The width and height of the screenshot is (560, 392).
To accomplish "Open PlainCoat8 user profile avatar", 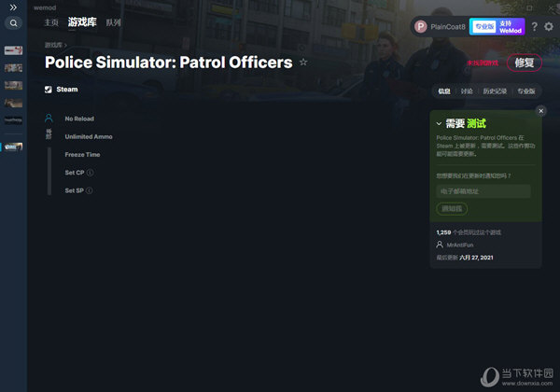I will [421, 26].
